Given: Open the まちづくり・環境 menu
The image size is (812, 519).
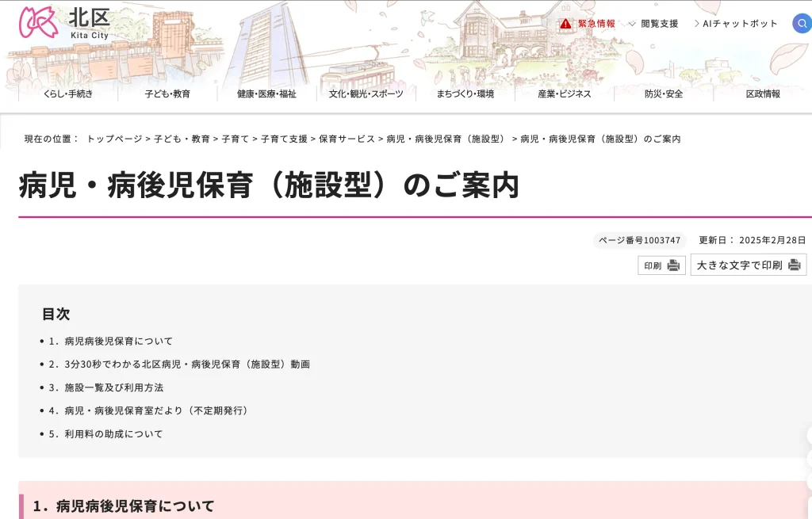Looking at the screenshot, I should tap(465, 93).
